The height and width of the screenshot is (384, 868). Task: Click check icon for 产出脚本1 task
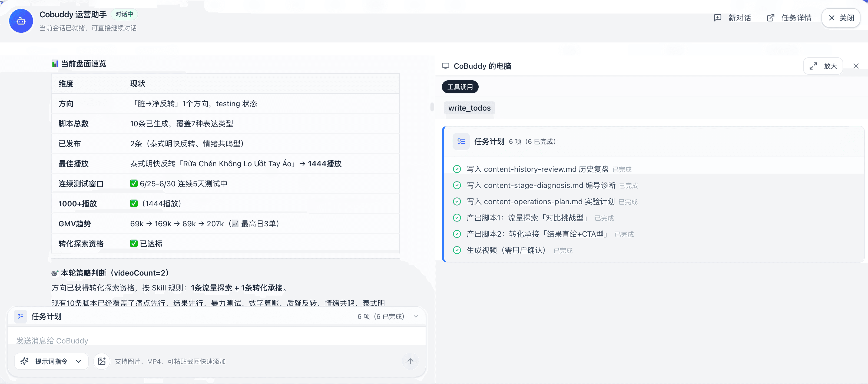(x=457, y=218)
